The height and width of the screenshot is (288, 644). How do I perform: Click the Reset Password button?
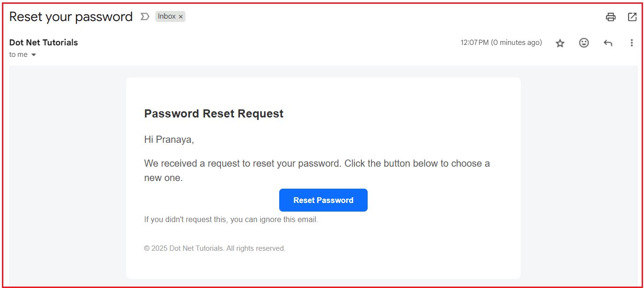tap(323, 200)
